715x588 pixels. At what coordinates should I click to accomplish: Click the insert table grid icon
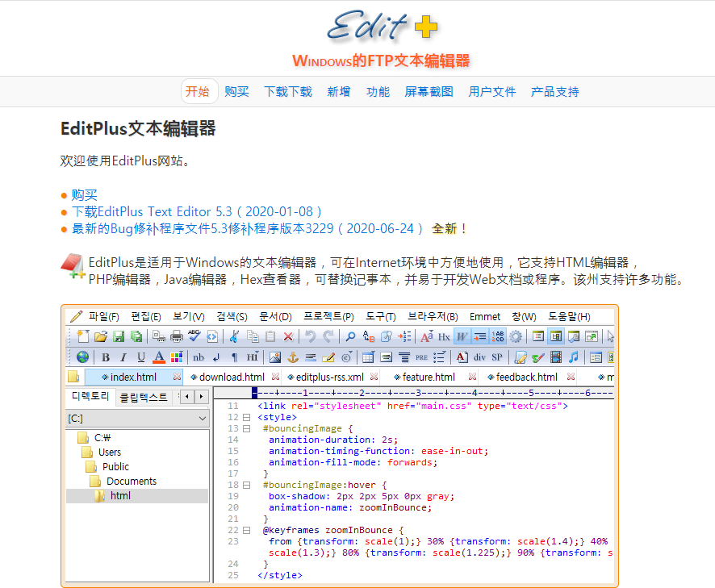(x=369, y=357)
